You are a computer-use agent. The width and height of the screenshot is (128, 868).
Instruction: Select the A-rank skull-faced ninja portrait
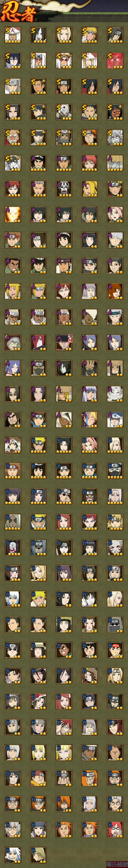(x=64, y=189)
